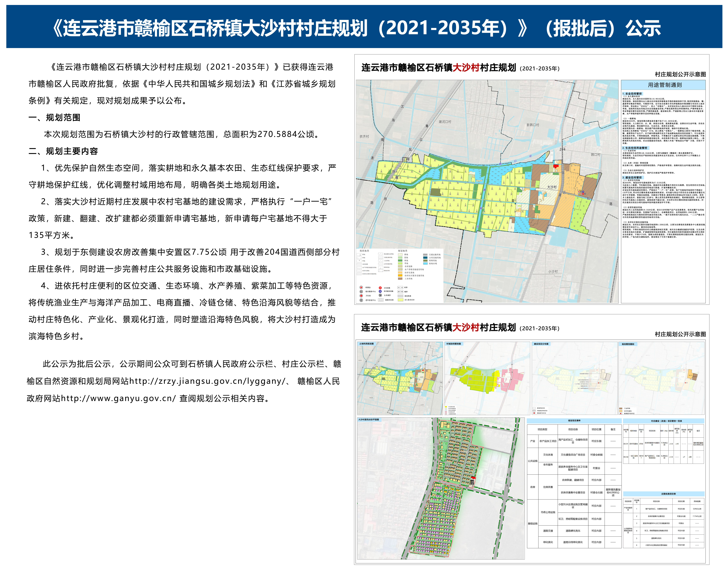
Task: Click the 新韩口村 label on the main map
Action: point(533,125)
